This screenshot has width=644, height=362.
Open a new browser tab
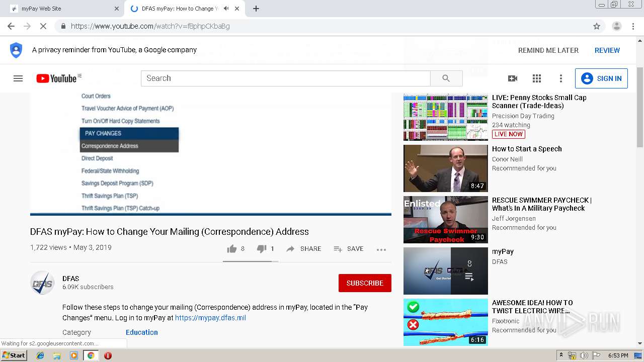[x=256, y=9]
